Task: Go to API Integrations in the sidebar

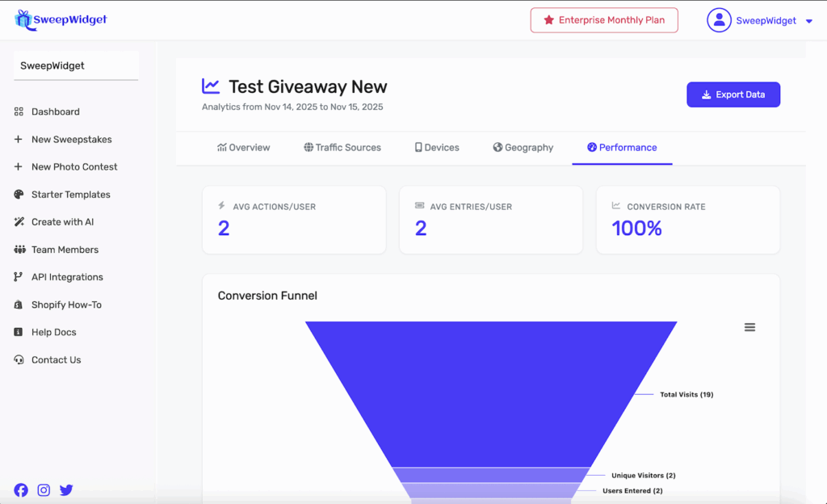Action: tap(67, 277)
